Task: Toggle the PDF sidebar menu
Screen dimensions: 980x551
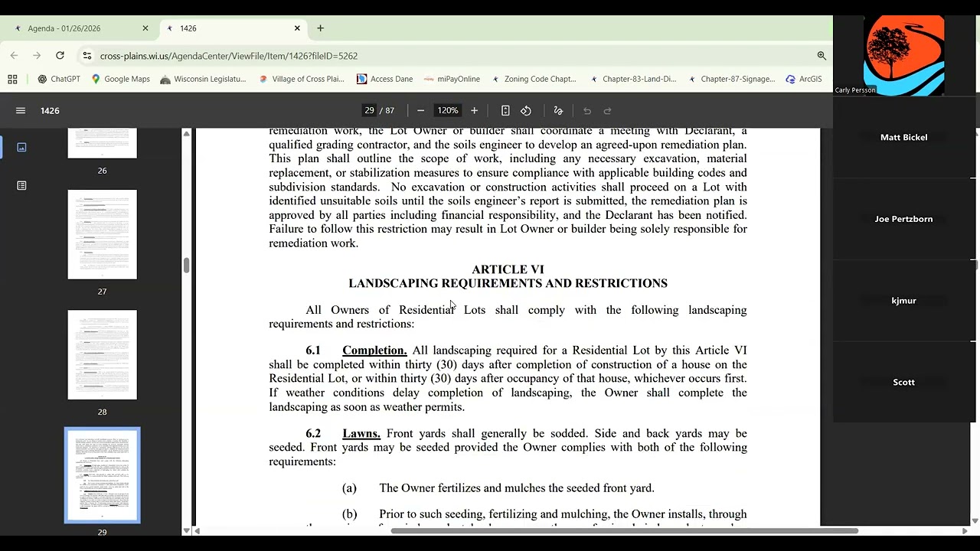Action: click(21, 111)
